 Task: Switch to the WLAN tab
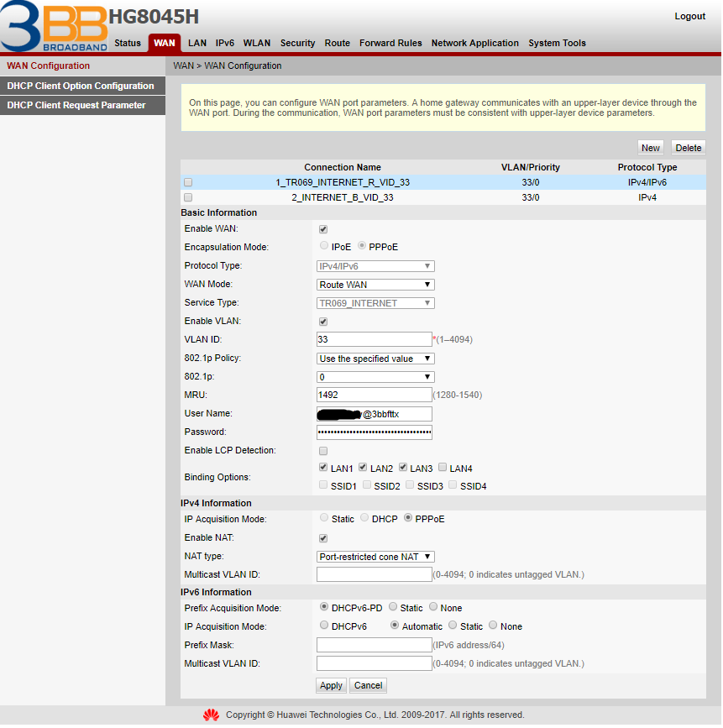pyautogui.click(x=257, y=43)
